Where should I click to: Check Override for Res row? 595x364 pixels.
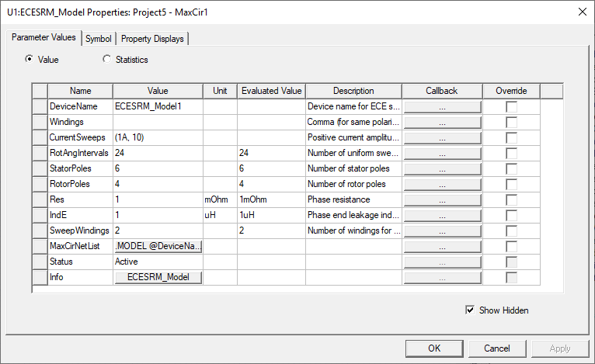pos(511,199)
